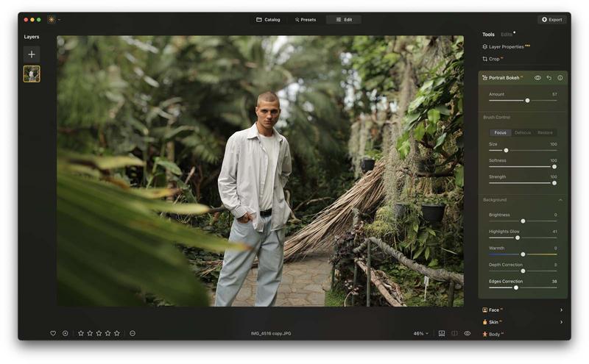Select the photo layer thumbnail
The image size is (589, 364).
click(32, 74)
